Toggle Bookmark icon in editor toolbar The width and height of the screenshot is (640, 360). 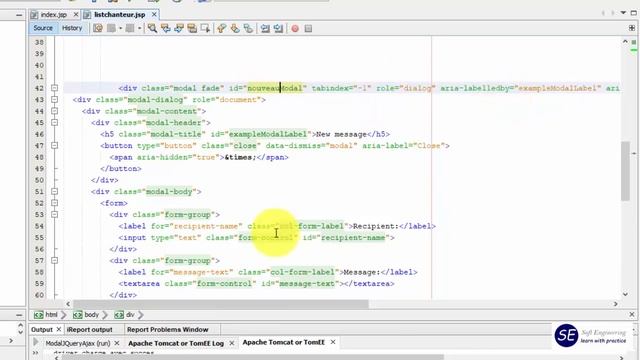coord(248,28)
